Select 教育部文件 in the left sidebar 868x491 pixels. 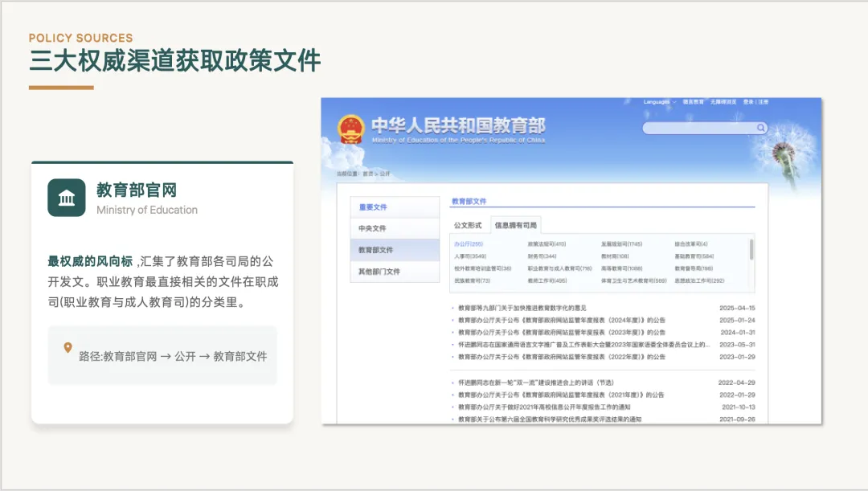[x=395, y=250]
